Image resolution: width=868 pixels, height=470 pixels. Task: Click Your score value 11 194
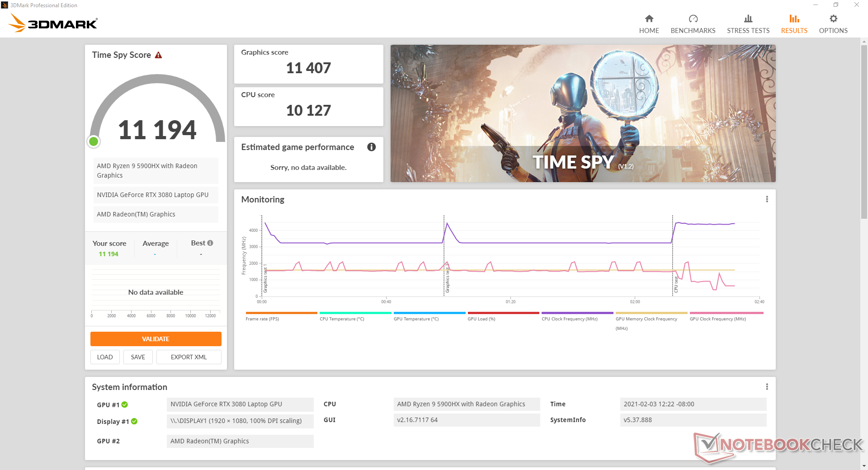[x=108, y=254]
